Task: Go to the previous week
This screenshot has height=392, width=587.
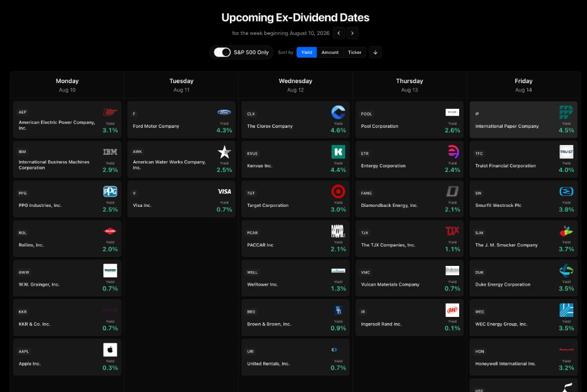Action: click(x=339, y=33)
